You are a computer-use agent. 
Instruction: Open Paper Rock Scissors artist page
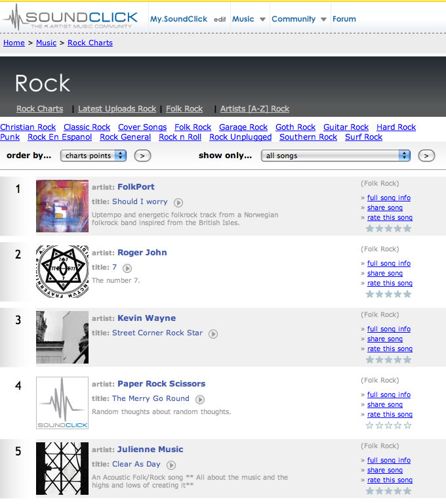[161, 383]
